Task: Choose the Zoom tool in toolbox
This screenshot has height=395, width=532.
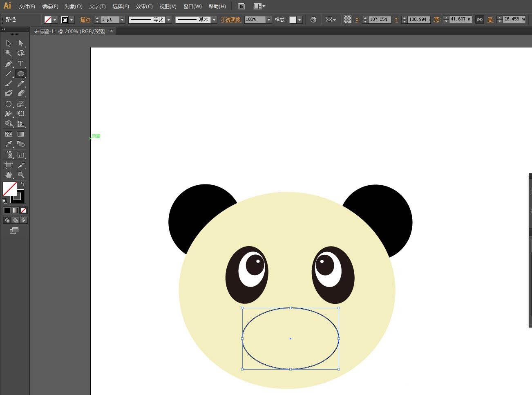Action: [21, 175]
